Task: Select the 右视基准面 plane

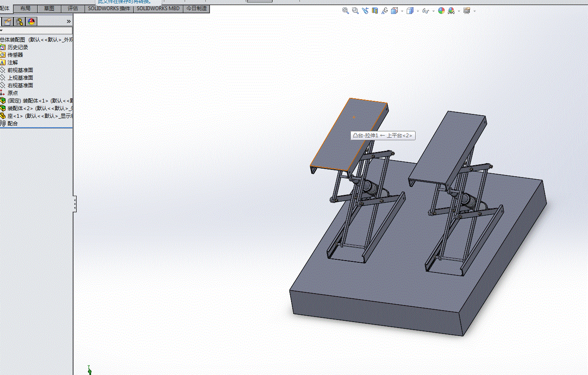Action: point(20,86)
